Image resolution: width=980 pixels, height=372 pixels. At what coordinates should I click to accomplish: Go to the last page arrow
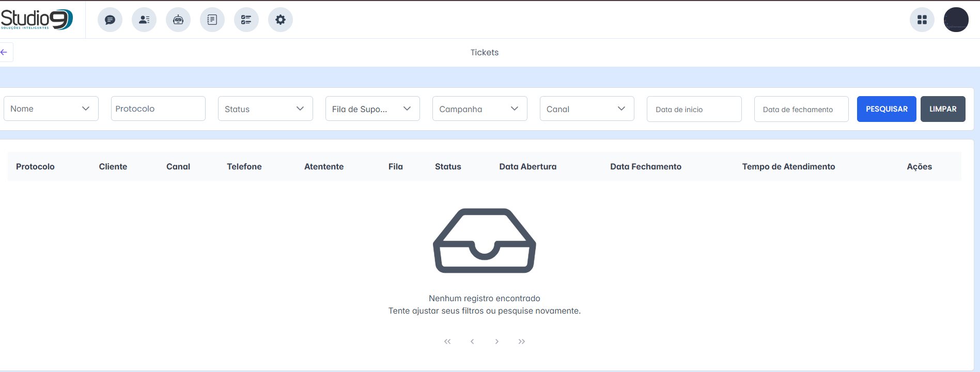522,342
